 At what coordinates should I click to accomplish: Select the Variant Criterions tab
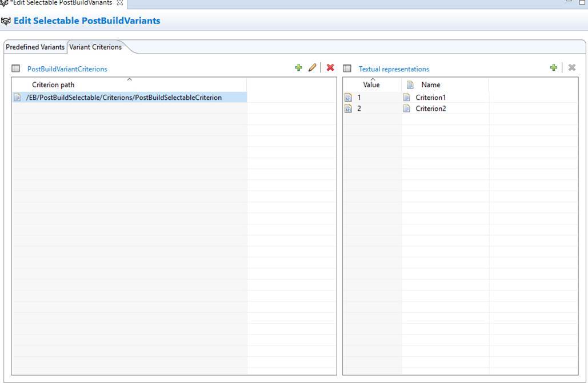click(96, 47)
